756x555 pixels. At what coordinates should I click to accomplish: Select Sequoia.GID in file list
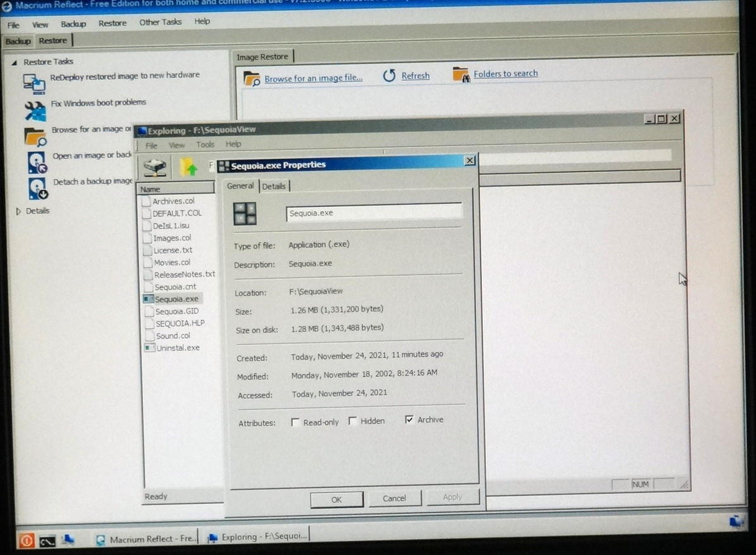177,311
